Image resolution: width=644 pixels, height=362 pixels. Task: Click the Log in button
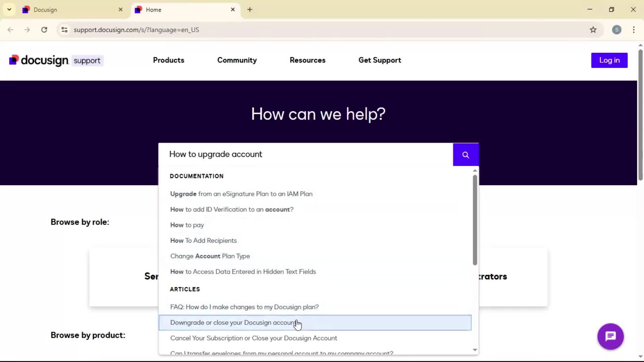click(609, 60)
